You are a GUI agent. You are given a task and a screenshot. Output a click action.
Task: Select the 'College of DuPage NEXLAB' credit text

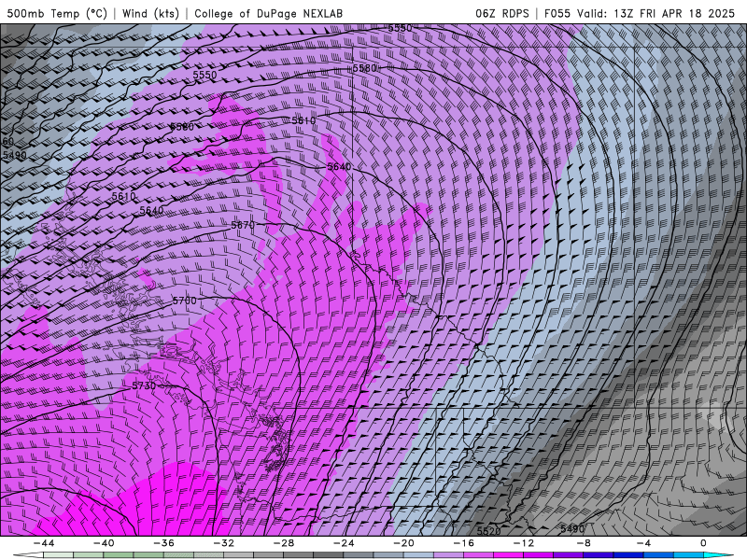point(268,13)
